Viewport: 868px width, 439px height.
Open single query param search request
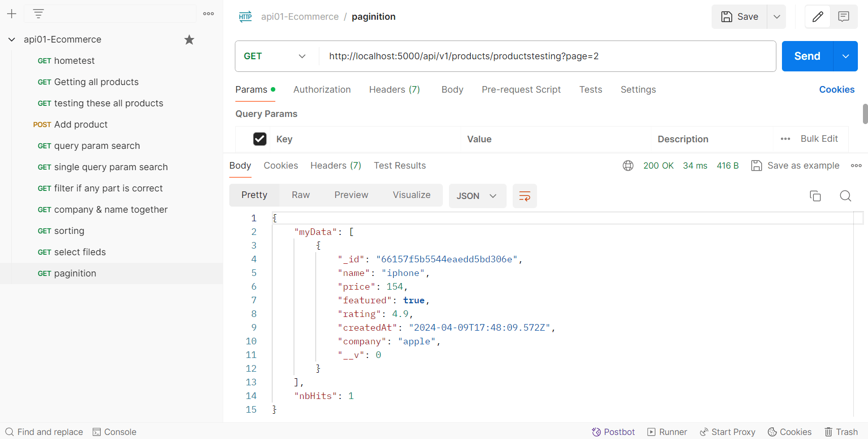[x=111, y=167]
